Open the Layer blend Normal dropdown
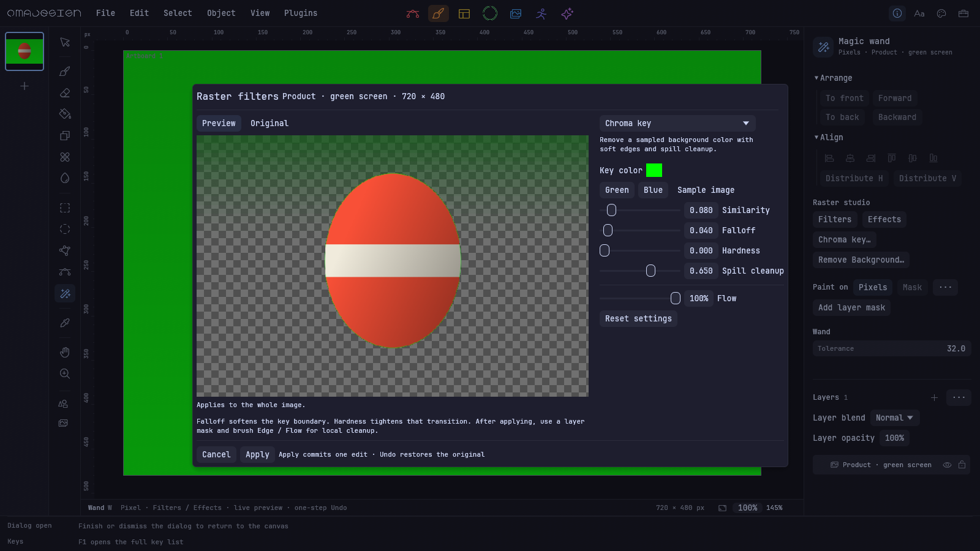Viewport: 980px width, 551px height. 894,418
